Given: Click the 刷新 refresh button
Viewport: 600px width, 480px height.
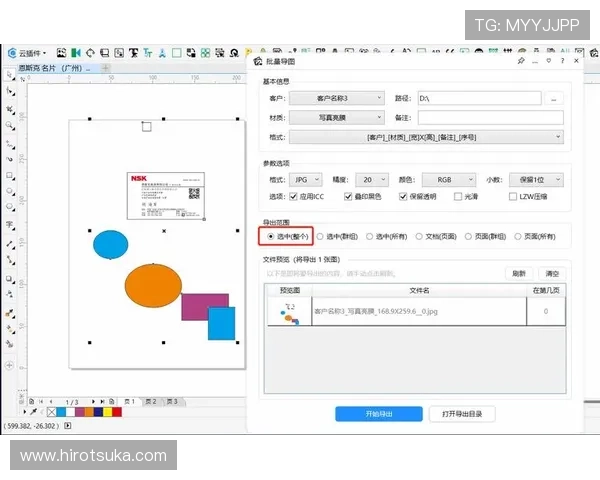Looking at the screenshot, I should pos(518,273).
